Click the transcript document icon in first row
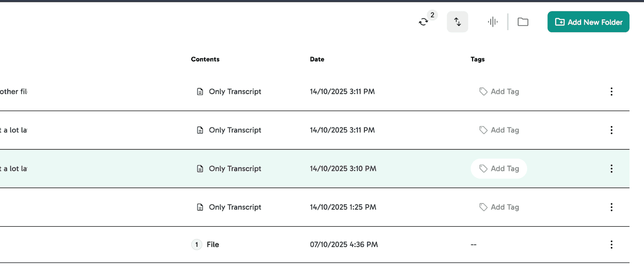The height and width of the screenshot is (277, 644). pos(200,92)
